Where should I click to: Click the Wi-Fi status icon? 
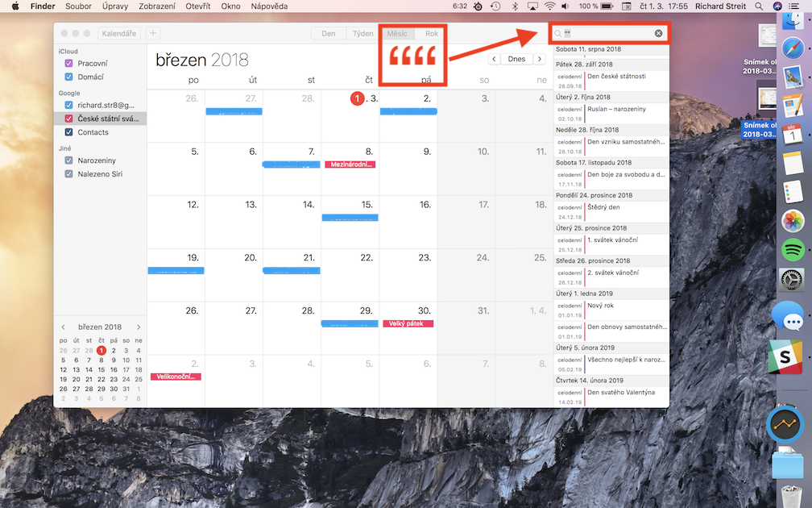click(x=549, y=6)
